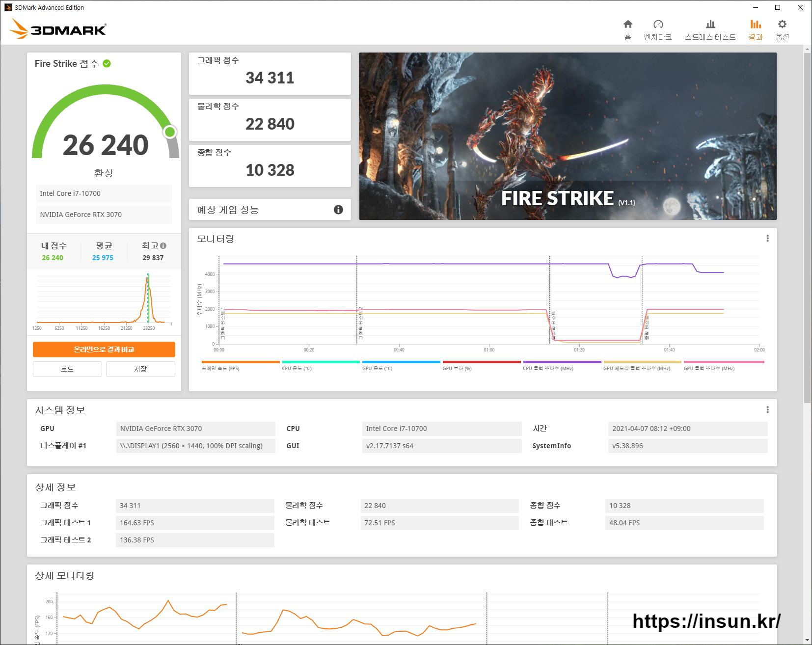Click the SystemInfo version v5.38.896
Viewport: 812px width, 645px height.
688,446
